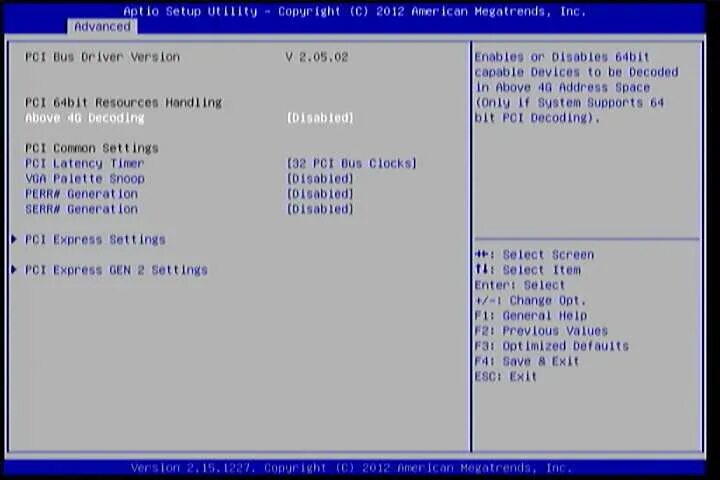Change the SERR# Generation Disabled value

pyautogui.click(x=320, y=209)
